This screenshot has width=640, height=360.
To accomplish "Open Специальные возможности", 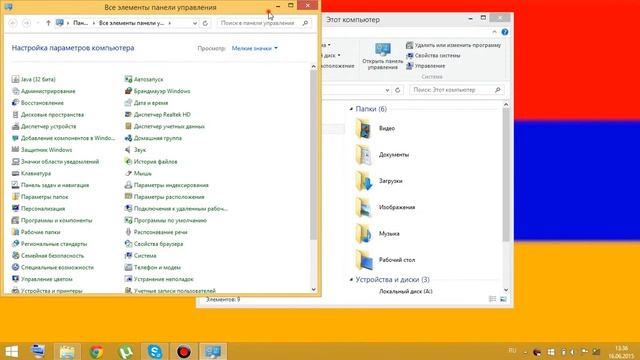I will (53, 267).
